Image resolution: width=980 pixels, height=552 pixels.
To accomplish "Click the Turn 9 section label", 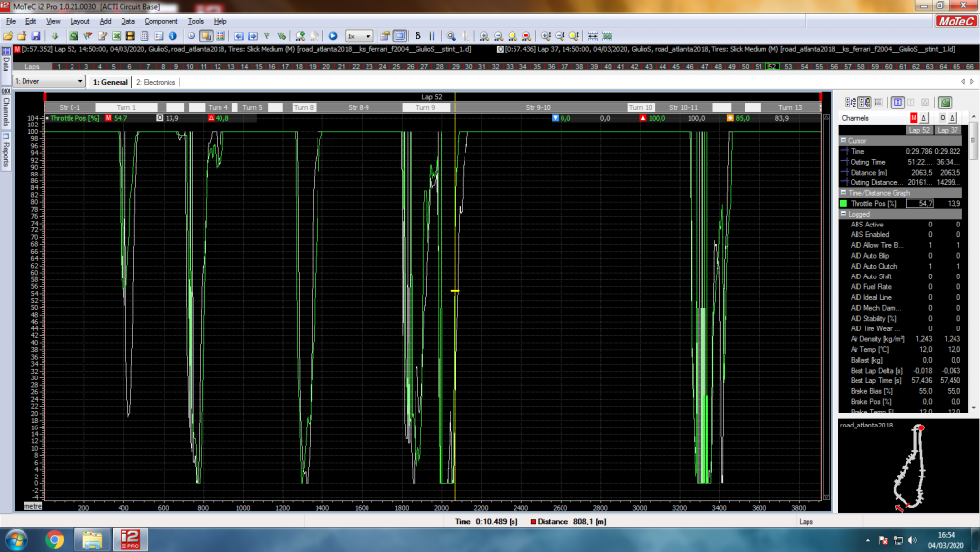I will (x=425, y=108).
